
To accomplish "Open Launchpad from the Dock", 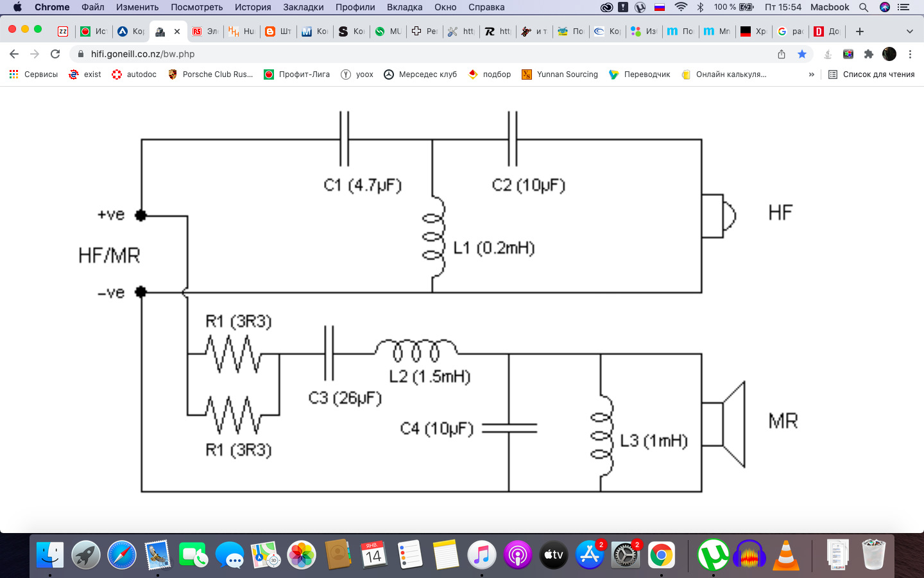I will (x=86, y=555).
